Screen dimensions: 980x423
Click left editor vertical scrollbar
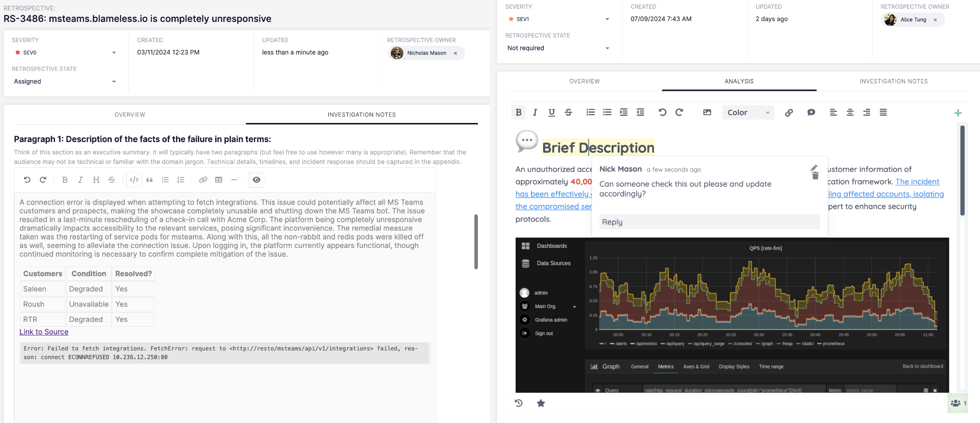(476, 242)
